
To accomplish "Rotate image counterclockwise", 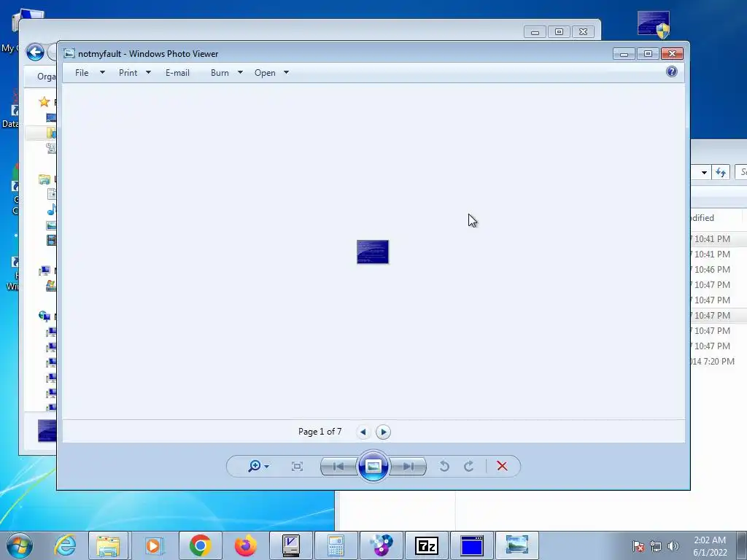I will tap(444, 466).
